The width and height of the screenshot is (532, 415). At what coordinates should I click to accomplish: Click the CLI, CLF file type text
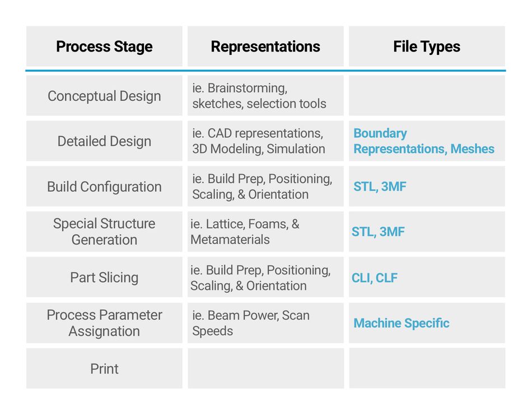(x=375, y=278)
